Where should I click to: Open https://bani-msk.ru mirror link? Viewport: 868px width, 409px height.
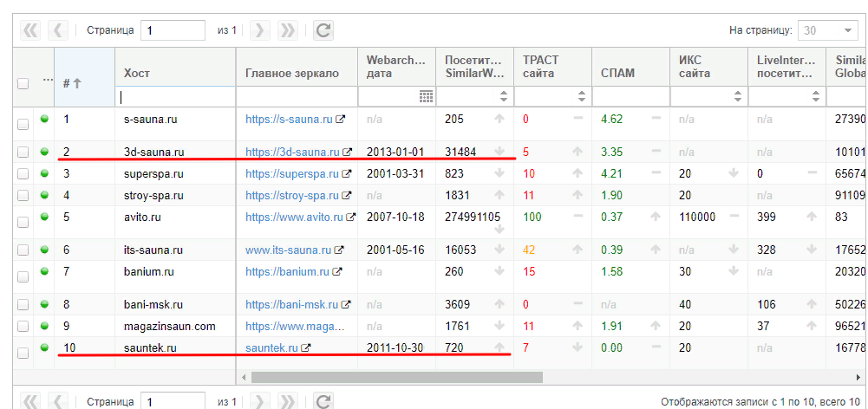pos(291,304)
